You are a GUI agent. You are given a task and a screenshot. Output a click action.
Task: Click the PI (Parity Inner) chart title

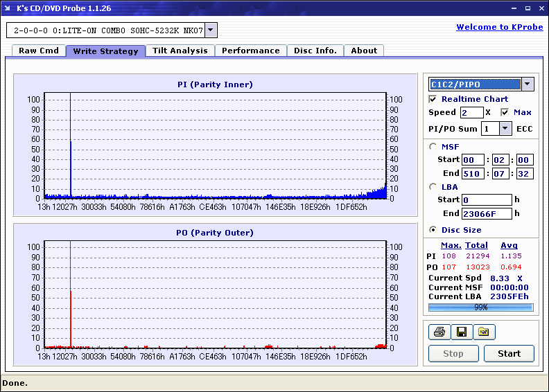tap(215, 84)
